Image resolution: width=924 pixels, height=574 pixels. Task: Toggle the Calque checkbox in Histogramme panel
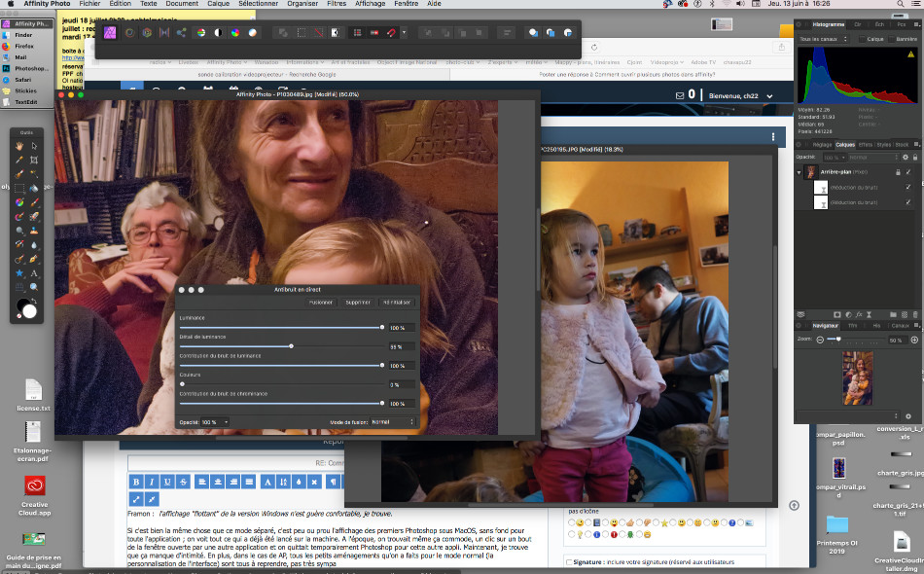pyautogui.click(x=862, y=39)
